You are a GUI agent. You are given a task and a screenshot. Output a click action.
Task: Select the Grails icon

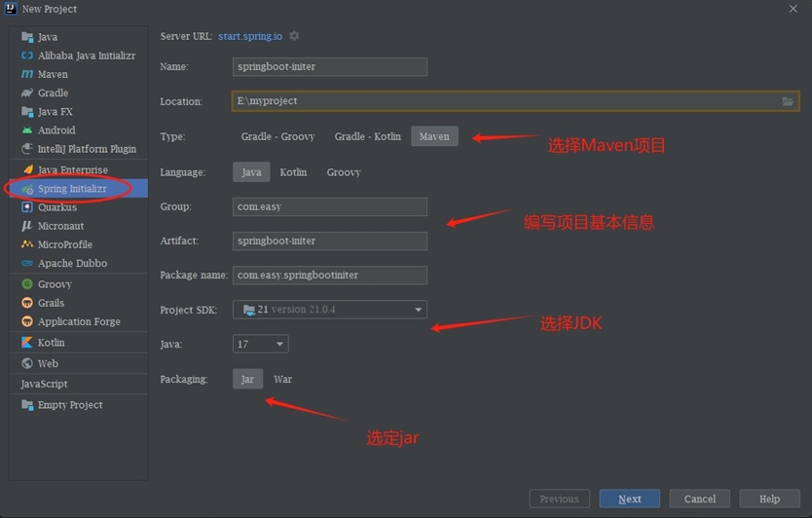pyautogui.click(x=27, y=303)
